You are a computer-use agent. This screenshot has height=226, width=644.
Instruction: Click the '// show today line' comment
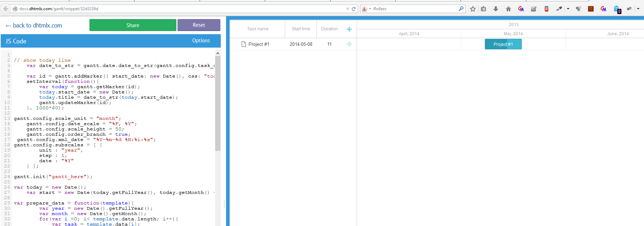click(42, 60)
